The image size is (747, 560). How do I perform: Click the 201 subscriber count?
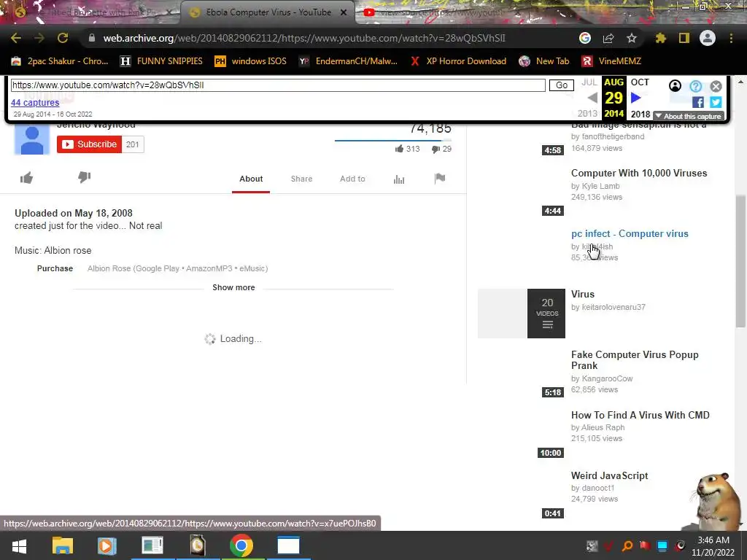point(133,144)
